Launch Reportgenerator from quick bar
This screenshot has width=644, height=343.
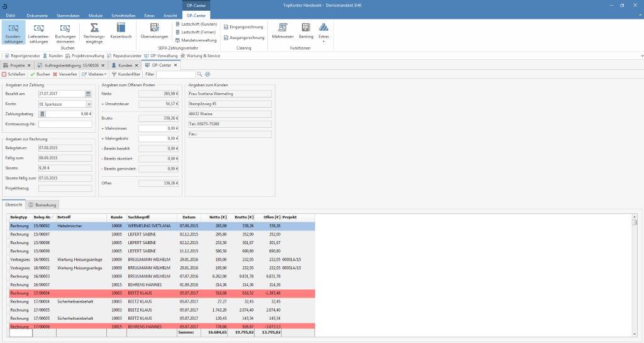[x=22, y=56]
